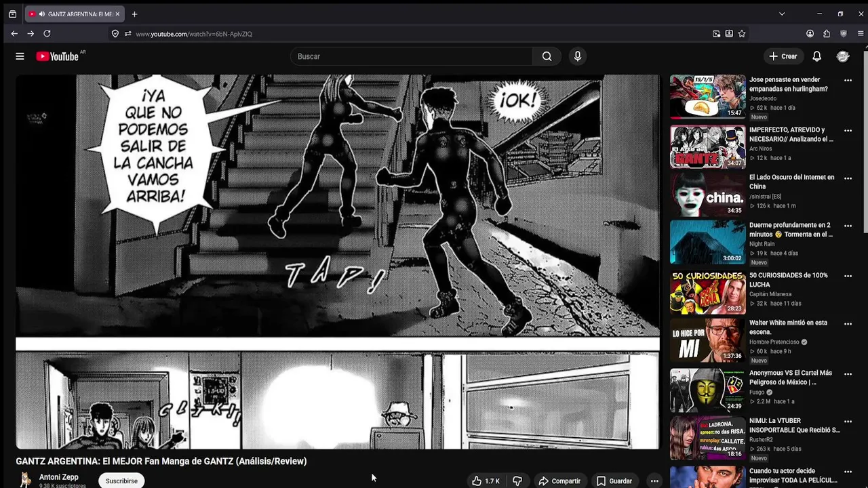Open the account avatar menu
This screenshot has width=868, height=488.
843,56
